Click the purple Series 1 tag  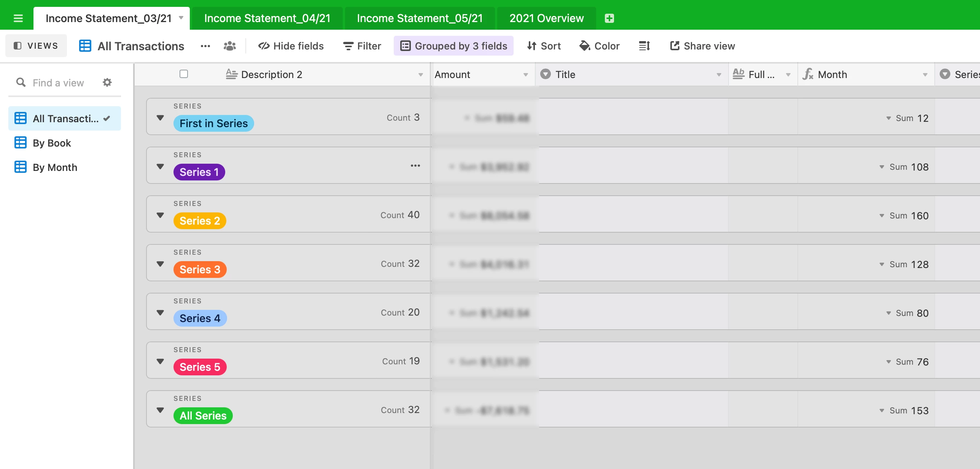point(199,172)
